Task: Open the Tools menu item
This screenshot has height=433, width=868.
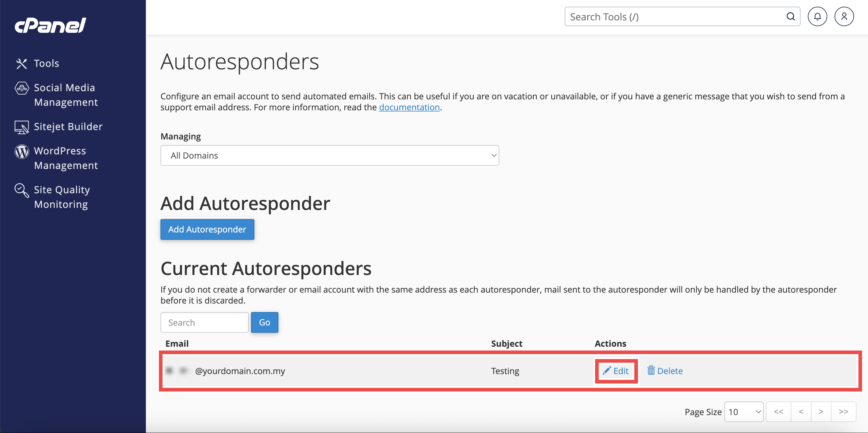Action: [46, 63]
